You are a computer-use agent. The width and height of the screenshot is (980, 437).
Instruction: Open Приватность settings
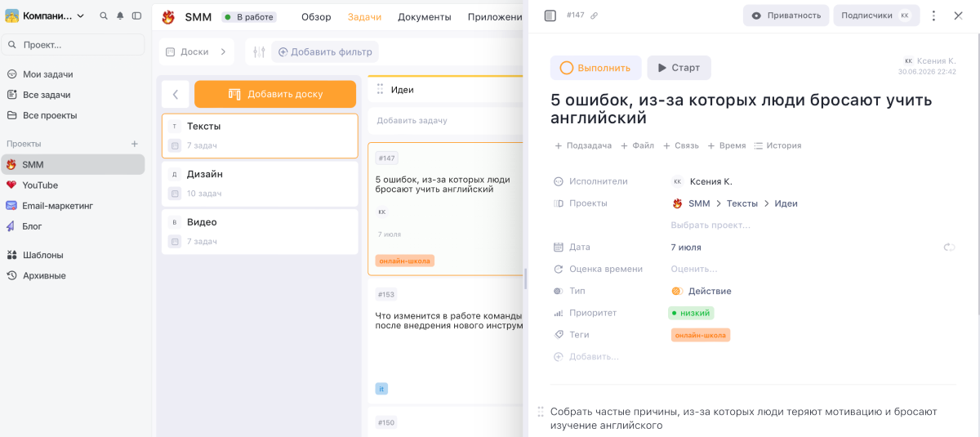pos(786,16)
